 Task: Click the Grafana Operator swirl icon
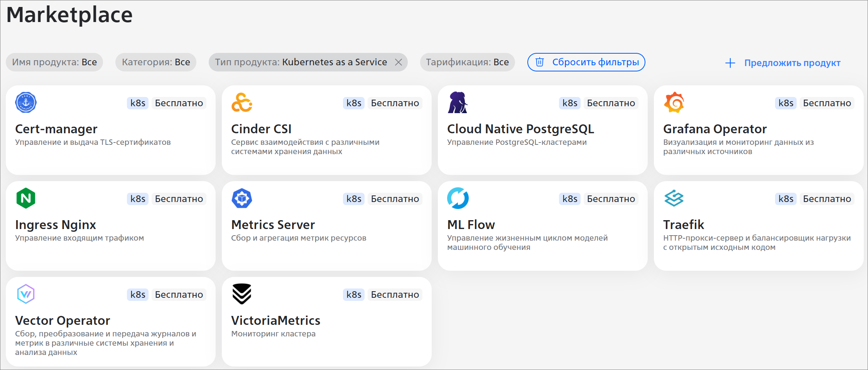[674, 103]
